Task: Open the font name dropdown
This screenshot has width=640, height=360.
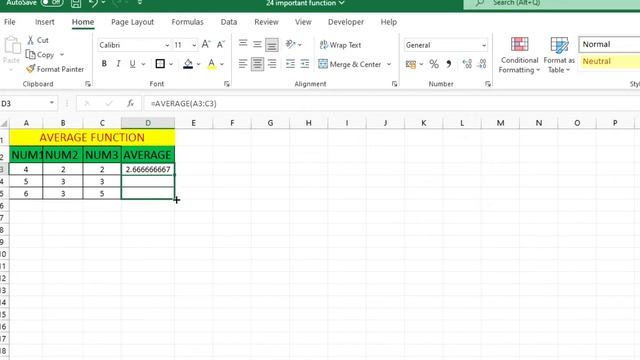Action: [x=167, y=45]
